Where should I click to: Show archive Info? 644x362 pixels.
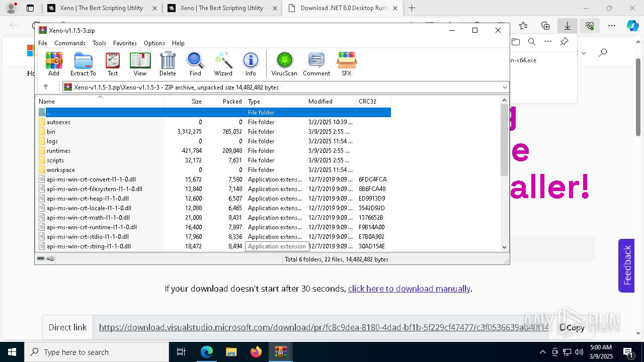pyautogui.click(x=251, y=64)
